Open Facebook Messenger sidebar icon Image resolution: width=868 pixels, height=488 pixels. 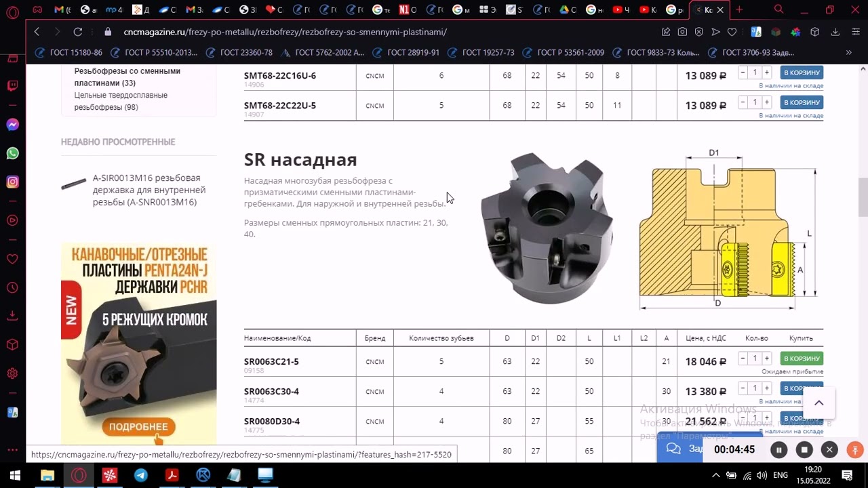[12, 125]
